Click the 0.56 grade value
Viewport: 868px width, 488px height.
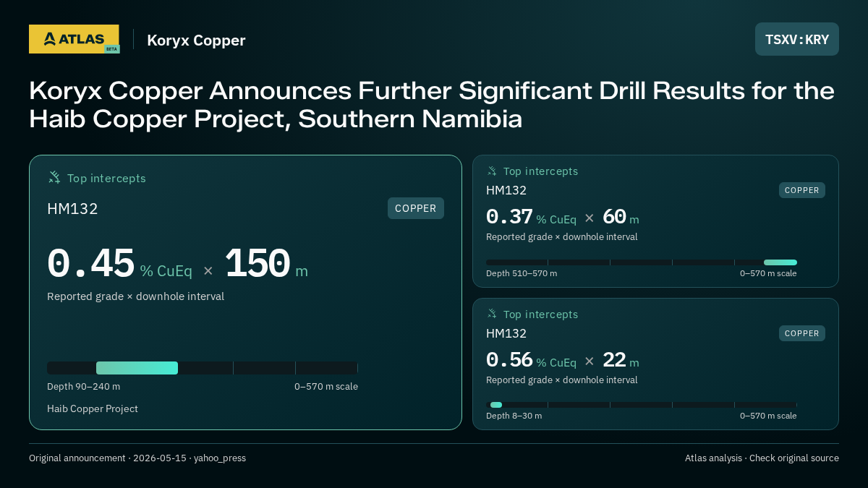[x=509, y=360]
